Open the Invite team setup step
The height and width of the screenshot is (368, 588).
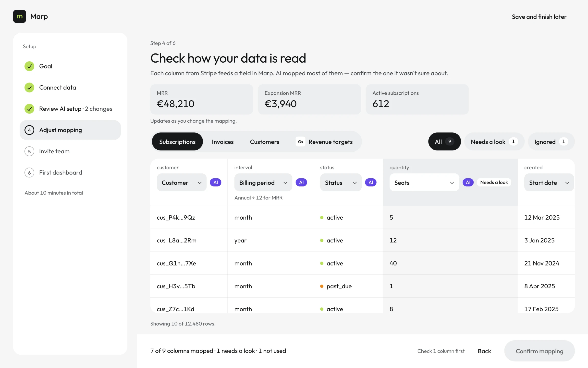(x=70, y=151)
